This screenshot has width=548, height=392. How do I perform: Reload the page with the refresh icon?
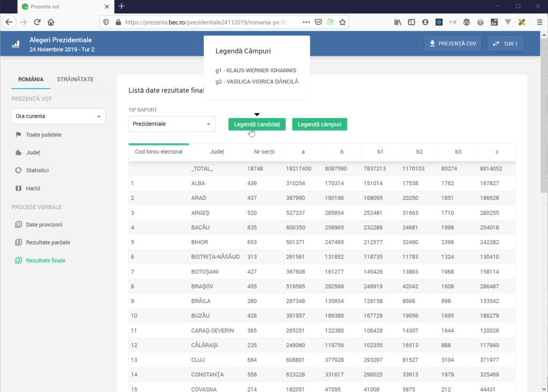37,22
